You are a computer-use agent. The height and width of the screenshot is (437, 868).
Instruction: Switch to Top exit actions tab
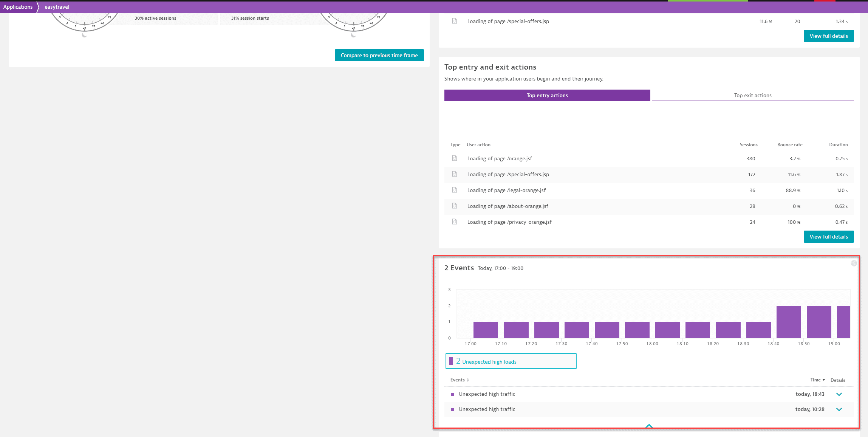pos(752,95)
